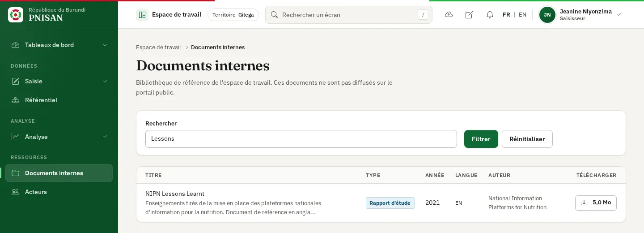Click the download arrow icon for NIPN Lessons Learnt

pos(584,203)
